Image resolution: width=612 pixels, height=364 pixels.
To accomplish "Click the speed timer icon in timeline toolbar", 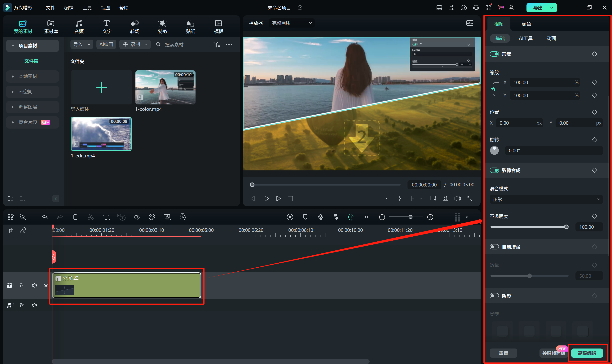I will point(183,217).
